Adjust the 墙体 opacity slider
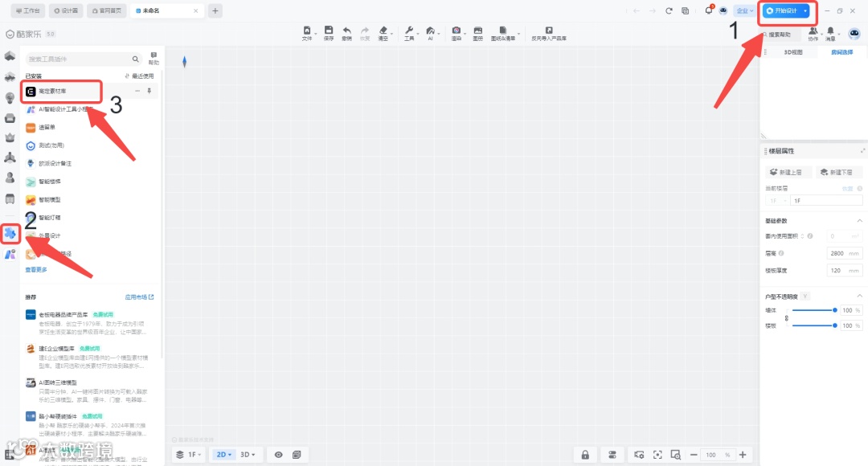Screen dimensions: 868x466 [813, 310]
